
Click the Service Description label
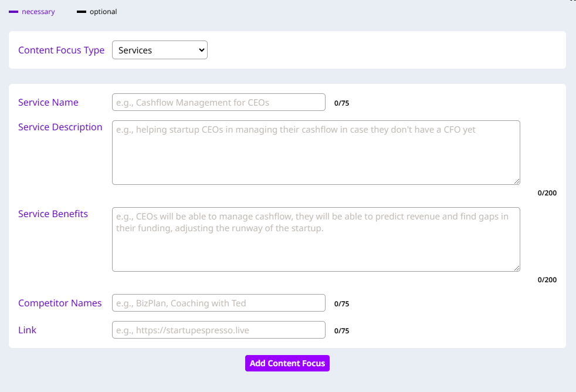[x=60, y=127]
